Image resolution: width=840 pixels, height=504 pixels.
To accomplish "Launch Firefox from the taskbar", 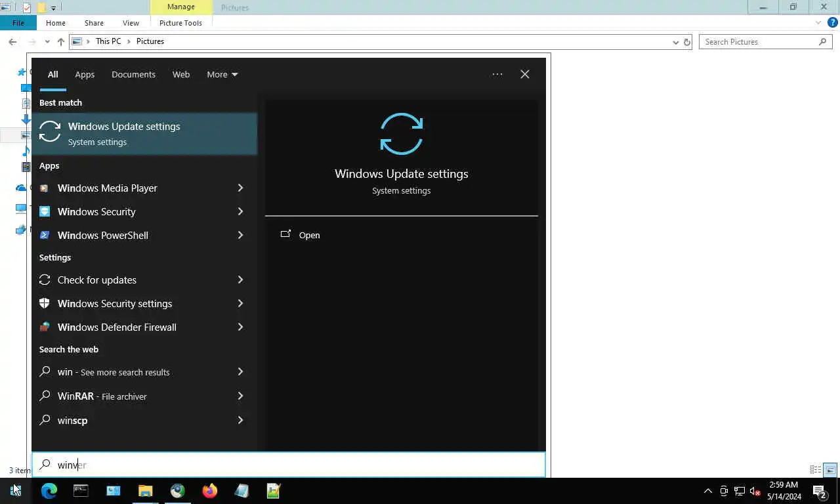I will 210,491.
